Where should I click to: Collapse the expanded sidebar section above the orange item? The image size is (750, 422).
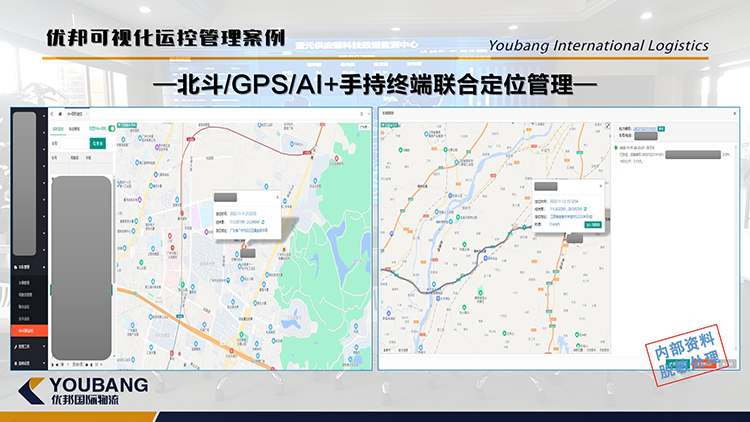[x=43, y=268]
